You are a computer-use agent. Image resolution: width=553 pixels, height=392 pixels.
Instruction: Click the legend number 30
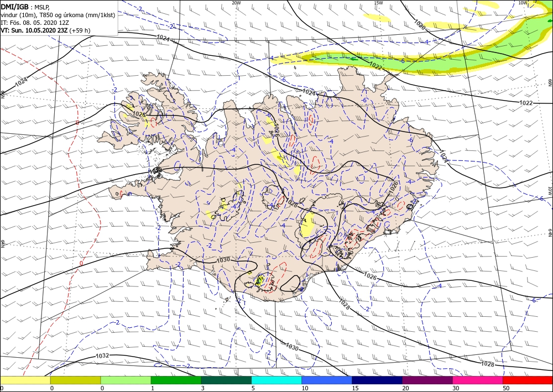(x=456, y=389)
